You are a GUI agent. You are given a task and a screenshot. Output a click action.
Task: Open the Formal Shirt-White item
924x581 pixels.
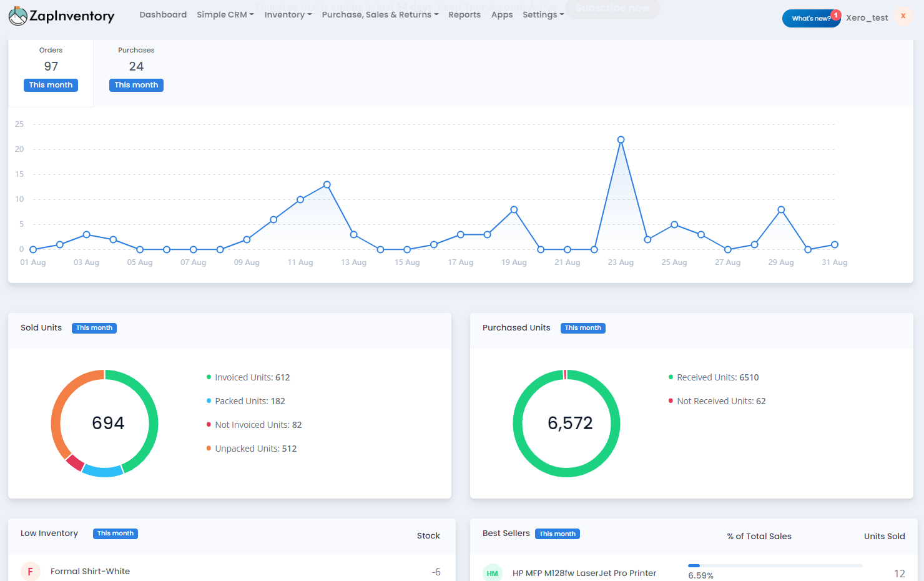pos(91,571)
